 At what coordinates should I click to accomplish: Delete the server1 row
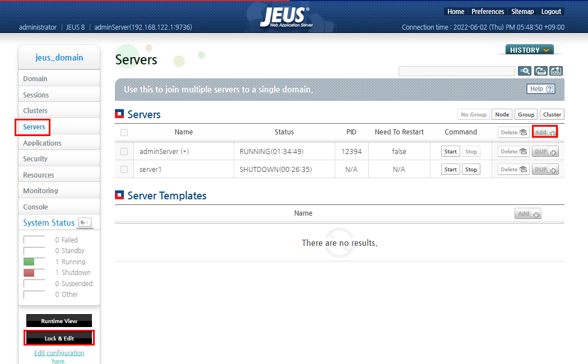click(513, 169)
